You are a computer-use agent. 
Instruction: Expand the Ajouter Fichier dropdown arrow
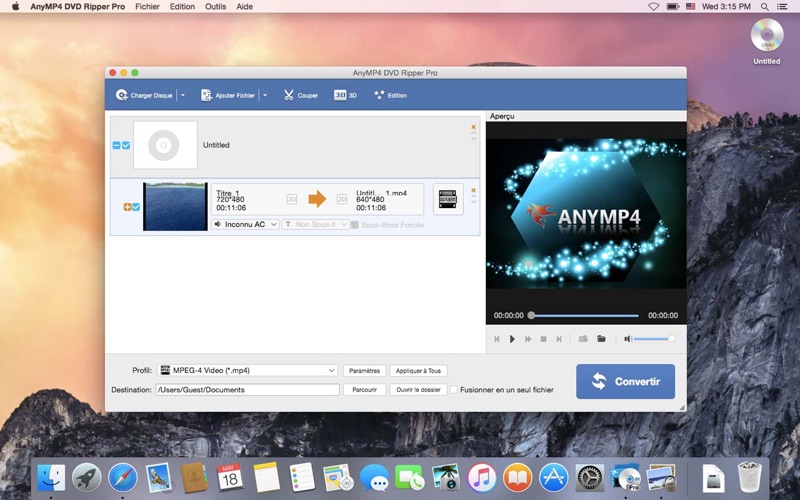pos(265,95)
